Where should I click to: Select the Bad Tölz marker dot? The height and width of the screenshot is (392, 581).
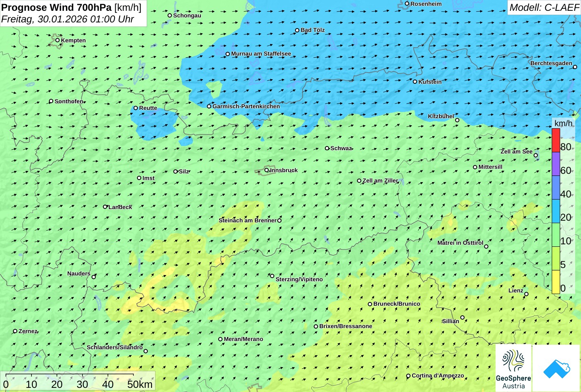[x=297, y=30]
